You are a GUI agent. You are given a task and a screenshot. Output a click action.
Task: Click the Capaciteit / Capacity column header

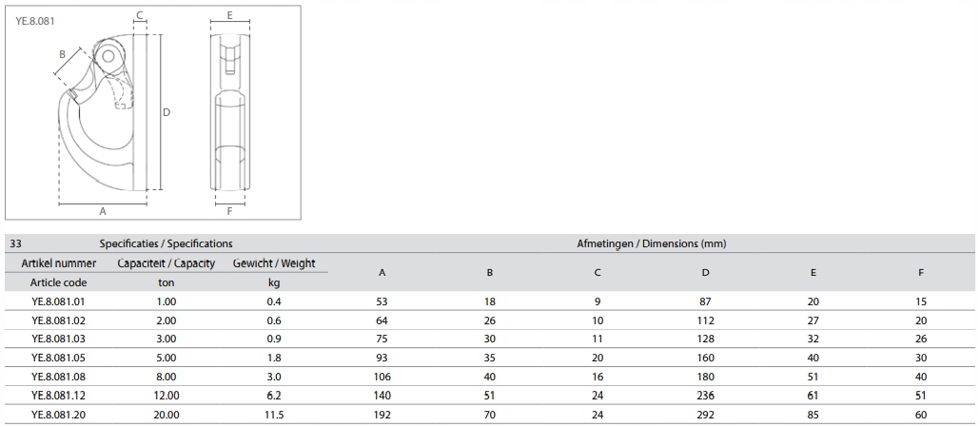[x=167, y=263]
